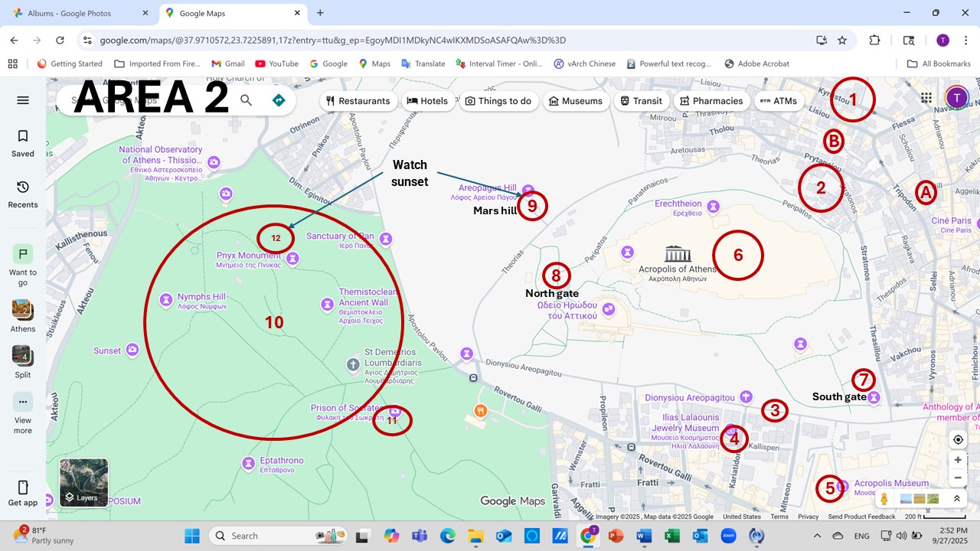Click the Nymphs Hill pin
The image size is (980, 551).
pos(165,301)
